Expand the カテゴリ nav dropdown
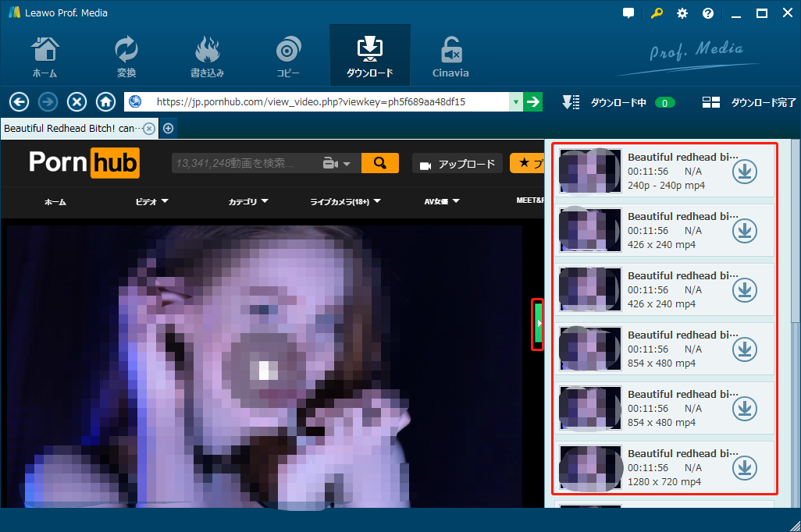 click(248, 202)
